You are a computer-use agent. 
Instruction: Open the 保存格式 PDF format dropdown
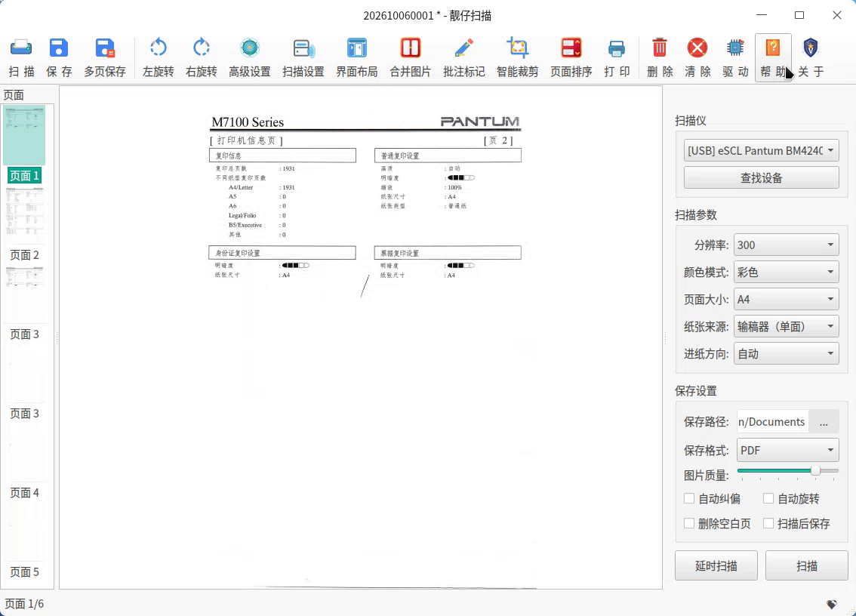click(x=788, y=451)
